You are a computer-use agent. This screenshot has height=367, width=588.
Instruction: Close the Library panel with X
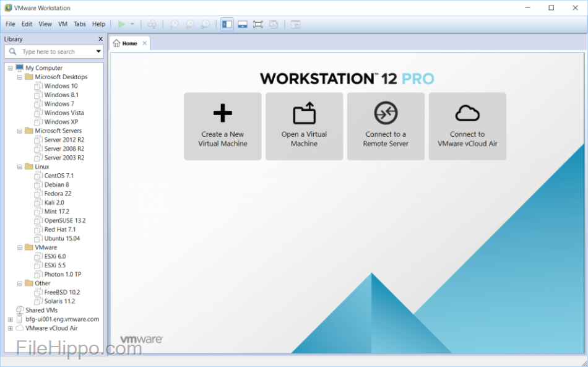tap(100, 39)
